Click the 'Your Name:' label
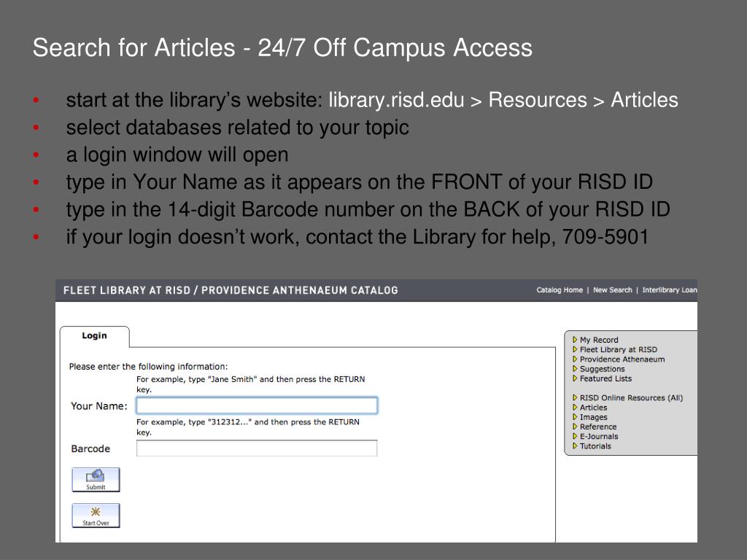The height and width of the screenshot is (560, 747). coord(99,406)
